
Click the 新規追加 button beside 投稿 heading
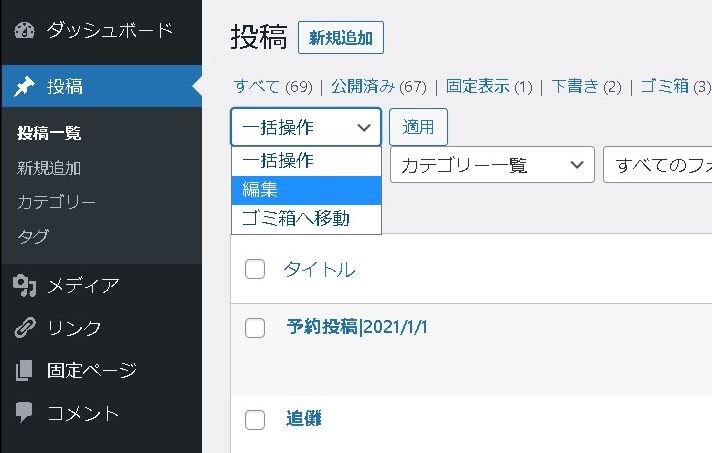point(341,39)
